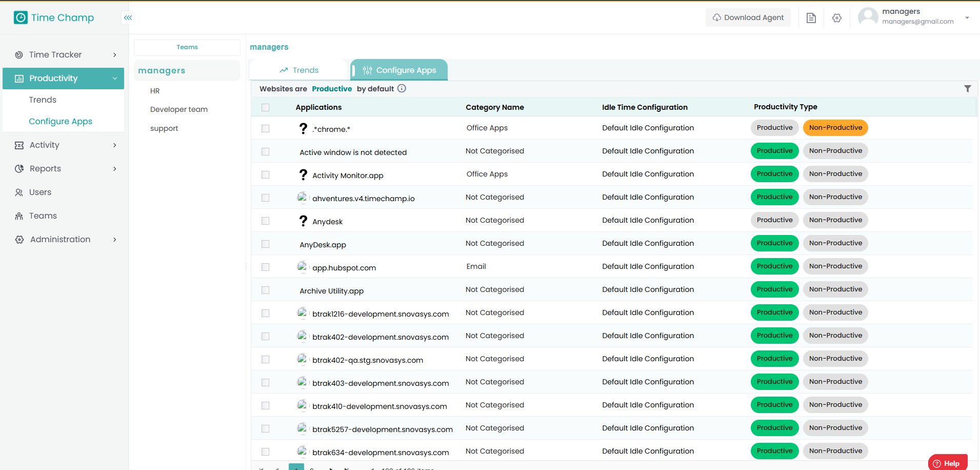Click the Users sidebar icon

19,192
